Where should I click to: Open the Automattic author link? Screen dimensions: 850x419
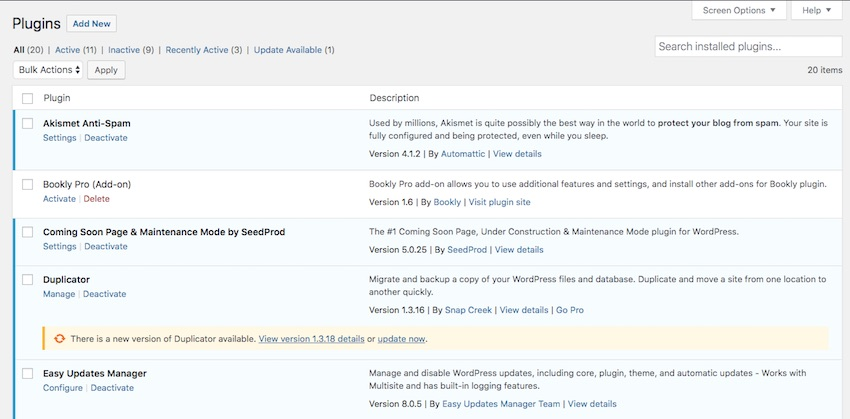463,154
